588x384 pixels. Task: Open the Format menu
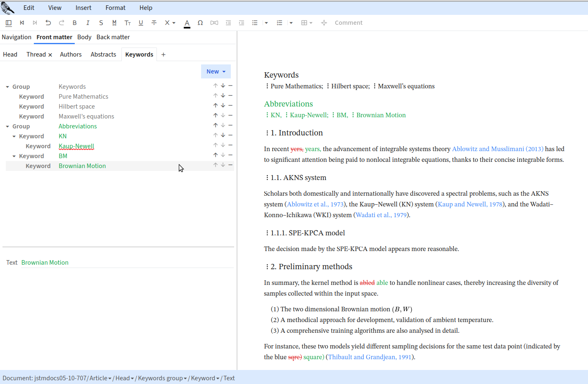115,8
